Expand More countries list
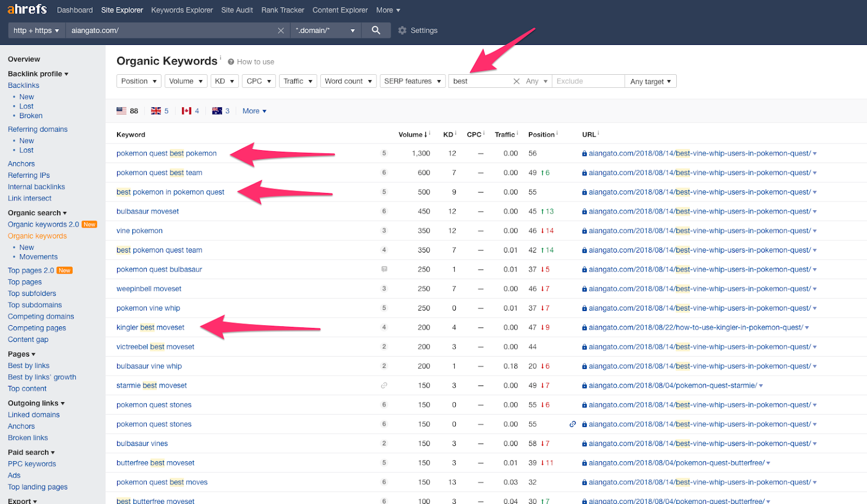Viewport: 867px width, 504px height. [254, 111]
